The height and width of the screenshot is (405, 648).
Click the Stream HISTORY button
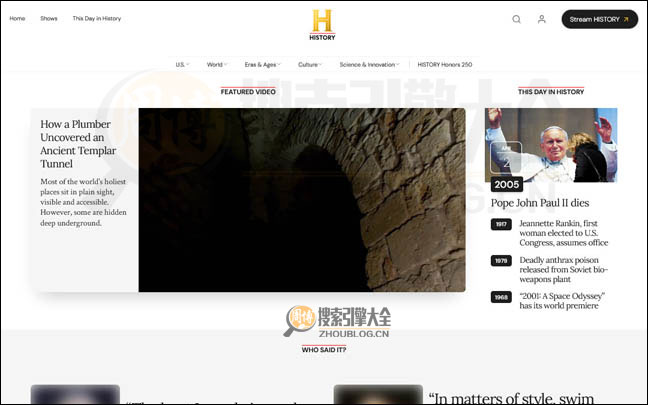pos(599,19)
